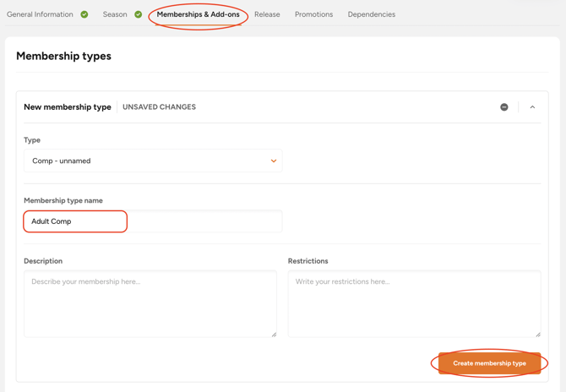Remove the new membership type via minus icon
This screenshot has height=392, width=566.
504,106
